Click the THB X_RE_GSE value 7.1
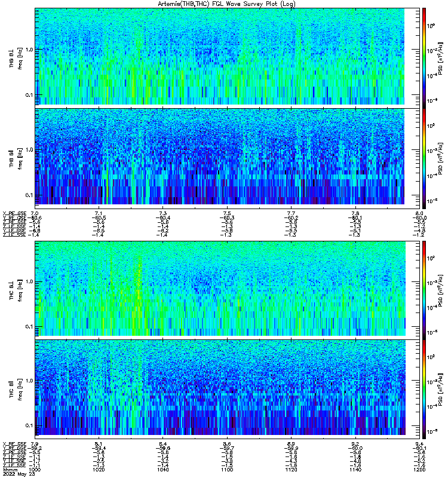448x478 pixels. point(99,213)
